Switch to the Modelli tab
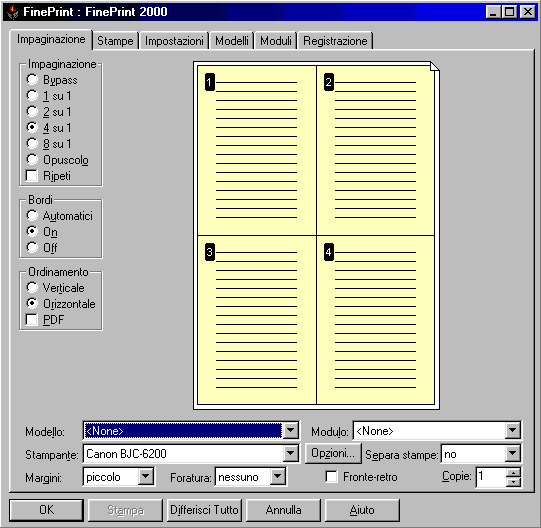 pos(232,41)
